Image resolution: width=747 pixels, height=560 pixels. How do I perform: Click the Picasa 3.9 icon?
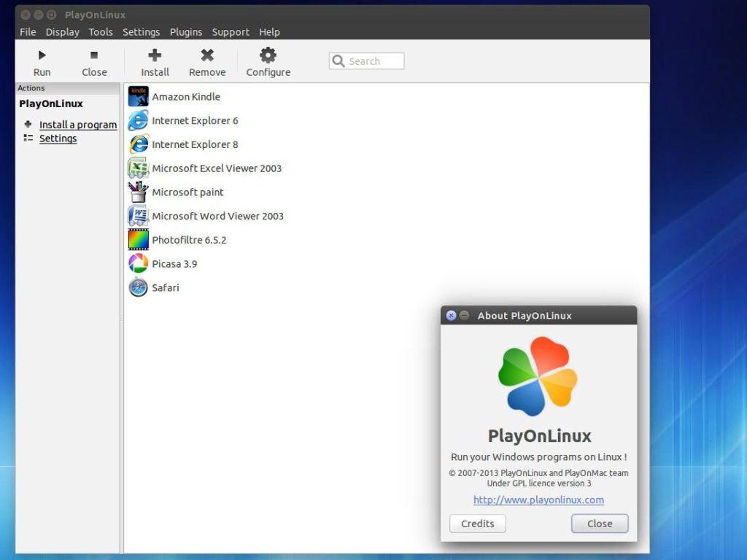click(138, 263)
